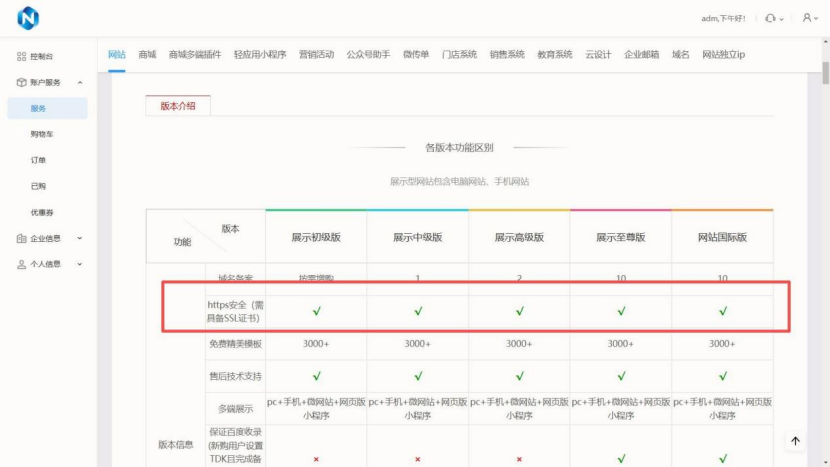
Task: Click the 企业信息 building icon
Action: (21, 239)
